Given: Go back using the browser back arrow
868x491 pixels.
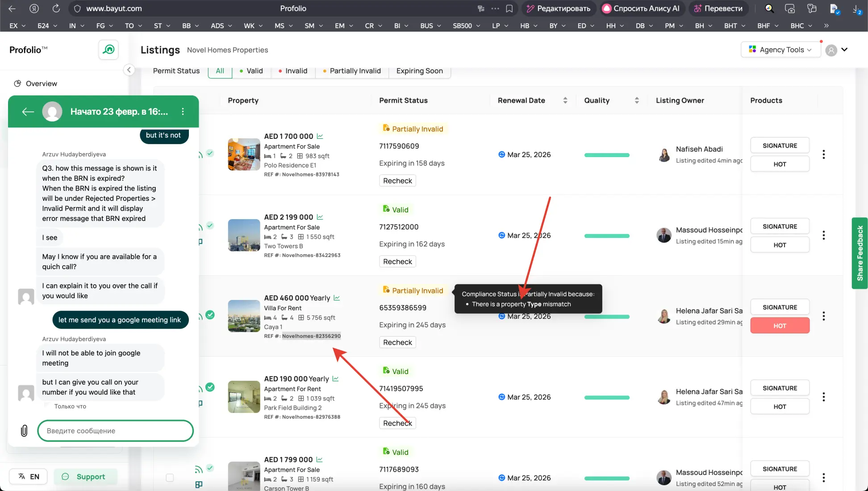Looking at the screenshot, I should [x=12, y=8].
